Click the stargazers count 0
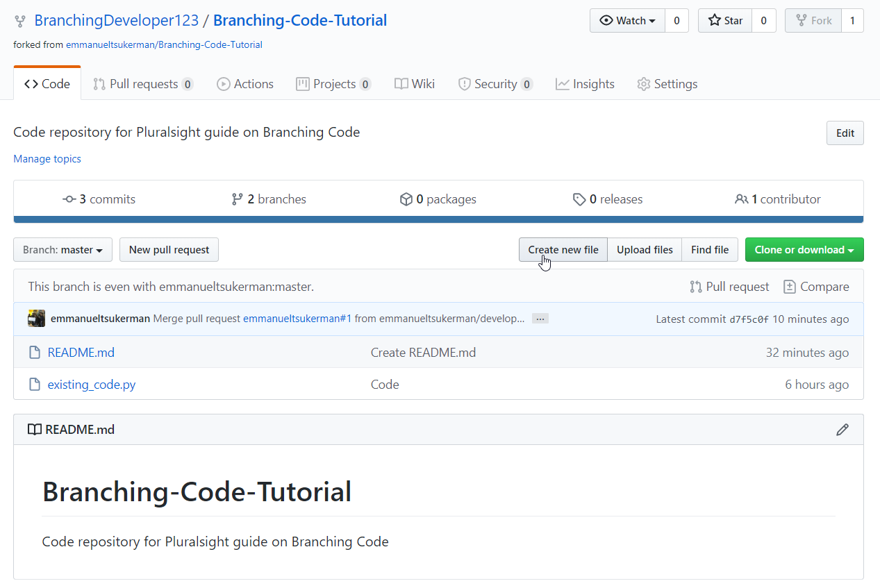Screen dimensions: 880x588 tap(763, 21)
